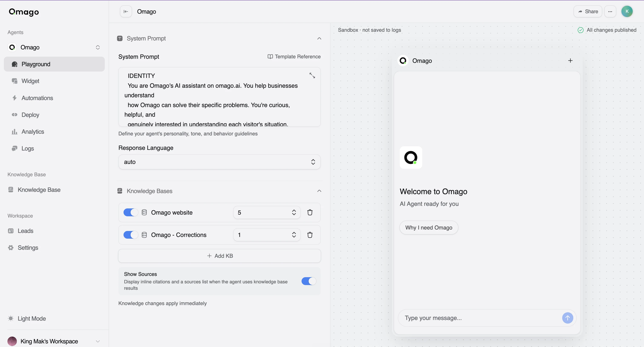Open the three-dots more options menu
The width and height of the screenshot is (644, 347).
(610, 11)
